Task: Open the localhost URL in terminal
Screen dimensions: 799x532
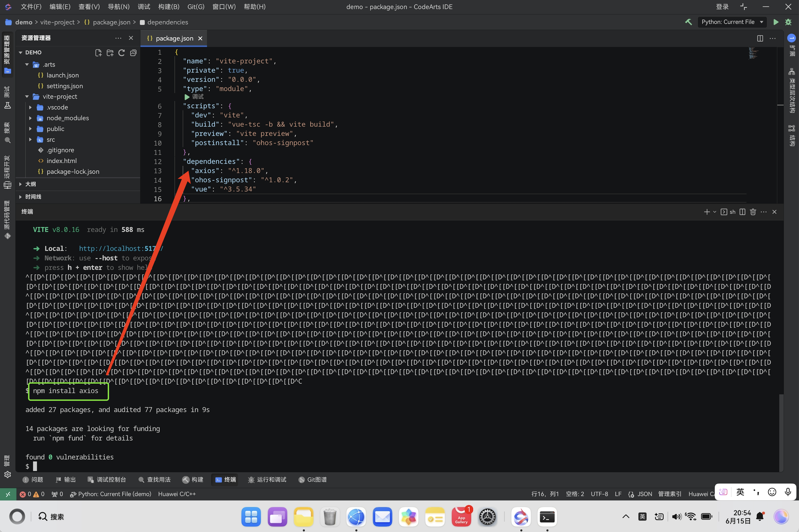Action: coord(121,249)
